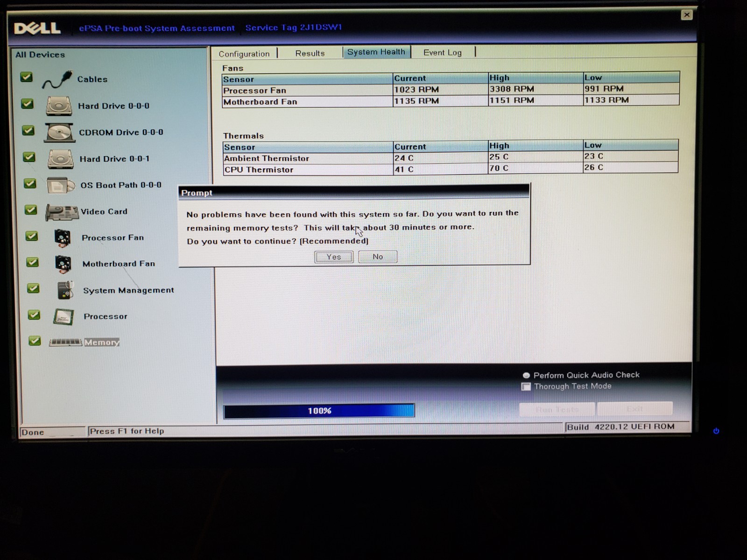
Task: Click Press F1 for Help text
Action: pos(127,431)
